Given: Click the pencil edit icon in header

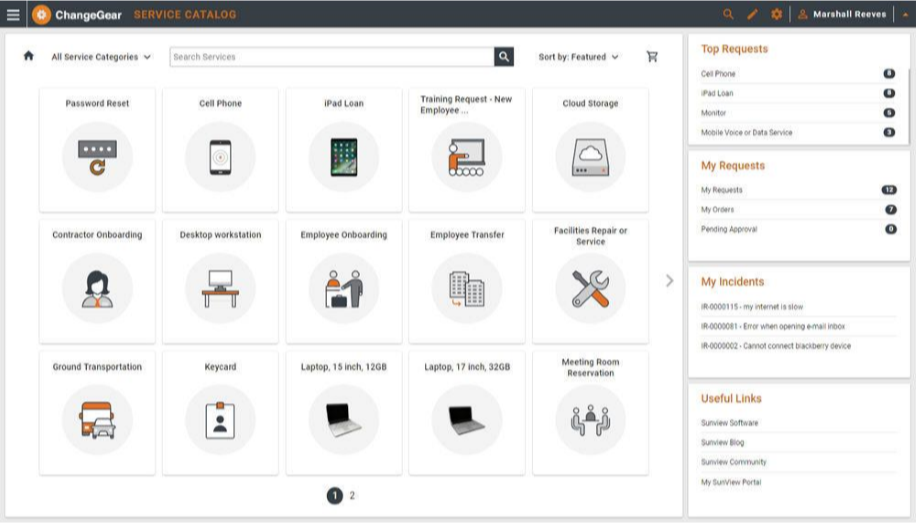Looking at the screenshot, I should 752,14.
